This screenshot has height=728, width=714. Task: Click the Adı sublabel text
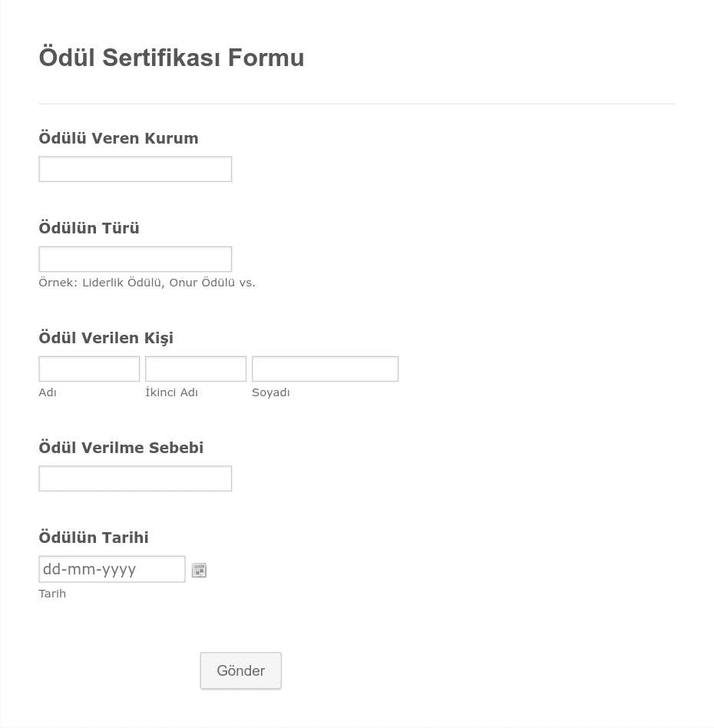tap(48, 392)
